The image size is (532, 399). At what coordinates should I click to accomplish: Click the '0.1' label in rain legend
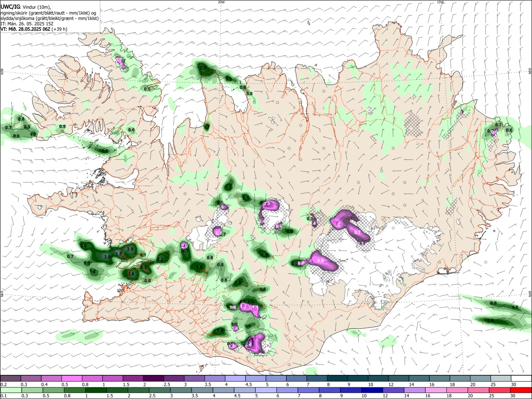click(x=3, y=396)
